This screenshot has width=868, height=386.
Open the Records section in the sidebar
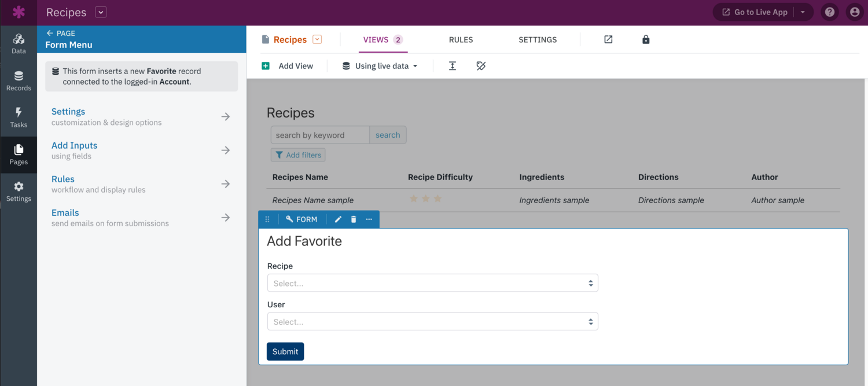tap(19, 80)
